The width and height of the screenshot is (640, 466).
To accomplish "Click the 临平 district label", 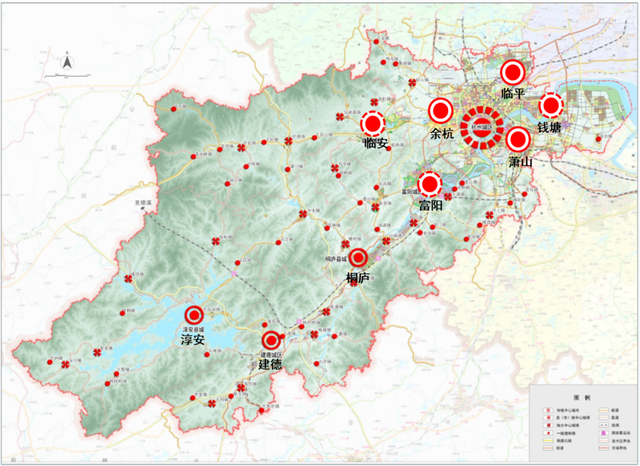I will coord(513,93).
